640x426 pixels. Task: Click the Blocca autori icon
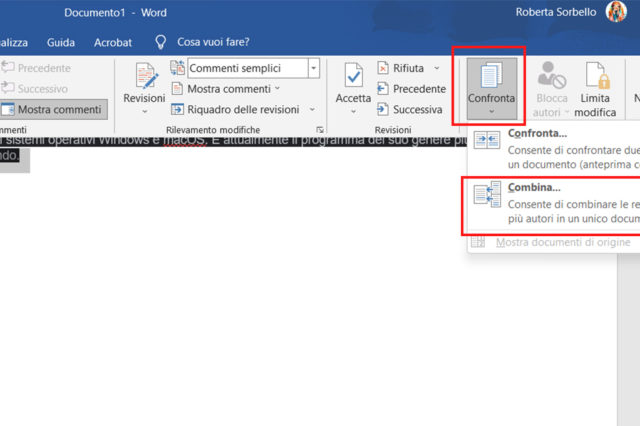[551, 75]
